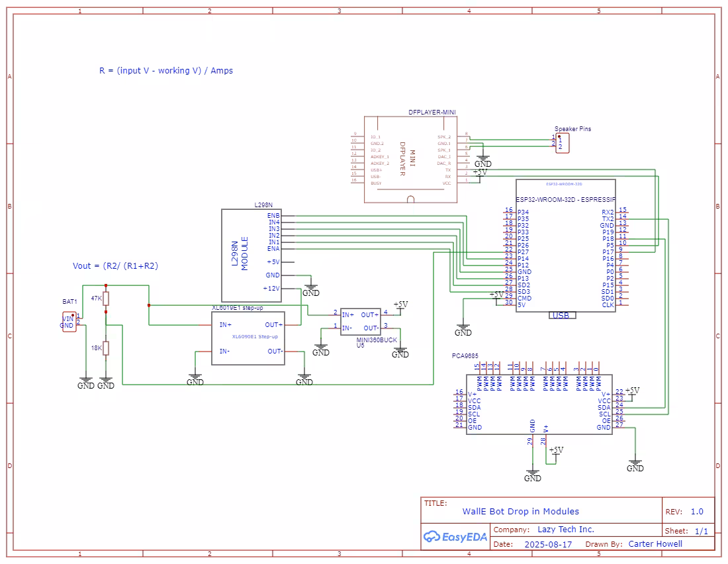Click the IN4 pin label on L298N
The image size is (728, 564).
pos(274,222)
